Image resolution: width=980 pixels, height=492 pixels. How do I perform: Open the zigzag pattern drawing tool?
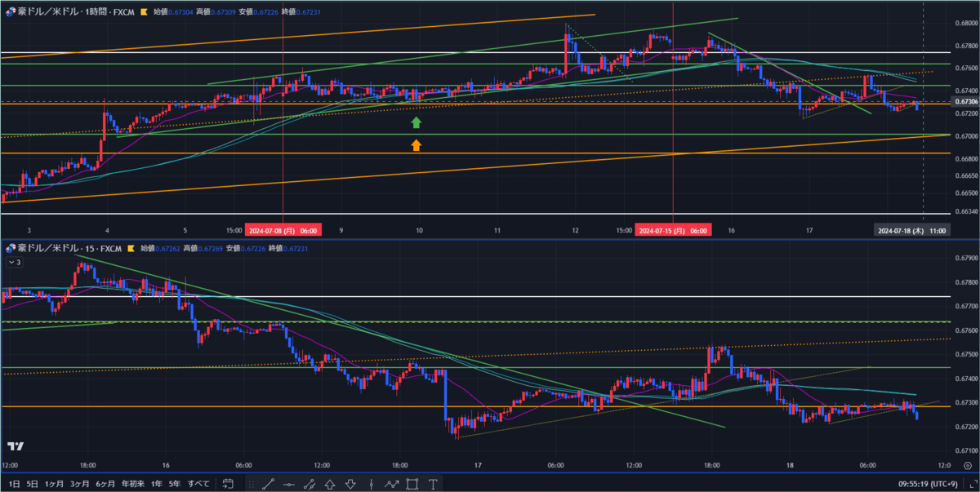(391, 484)
